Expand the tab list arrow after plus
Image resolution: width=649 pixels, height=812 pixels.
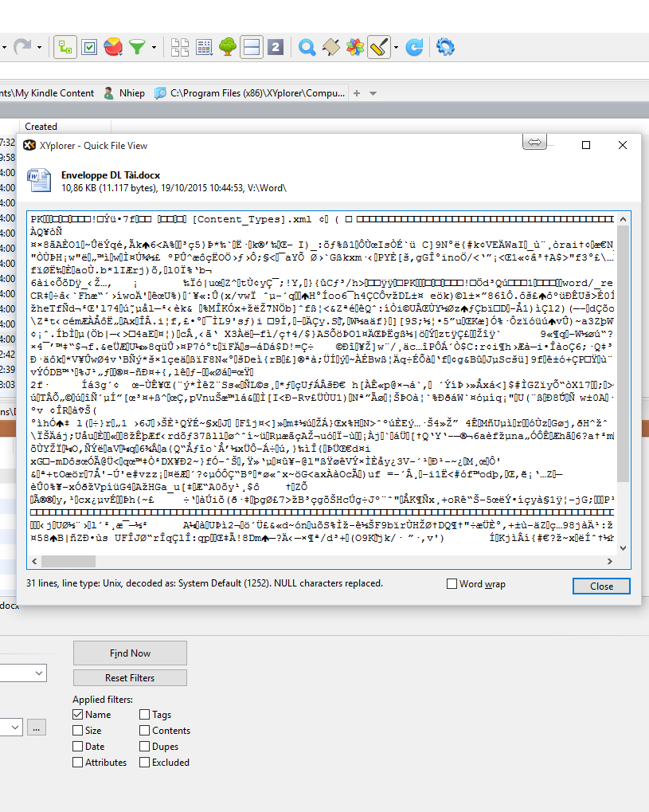[x=372, y=93]
